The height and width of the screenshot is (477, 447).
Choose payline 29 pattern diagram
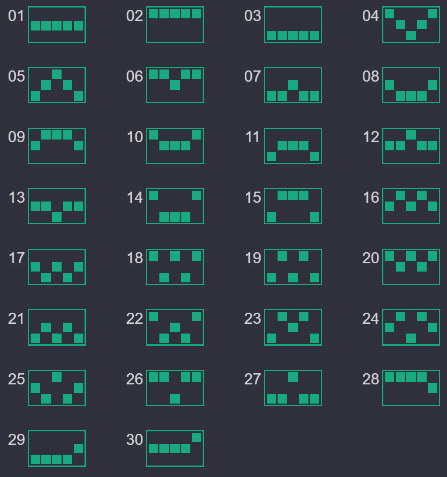point(57,448)
